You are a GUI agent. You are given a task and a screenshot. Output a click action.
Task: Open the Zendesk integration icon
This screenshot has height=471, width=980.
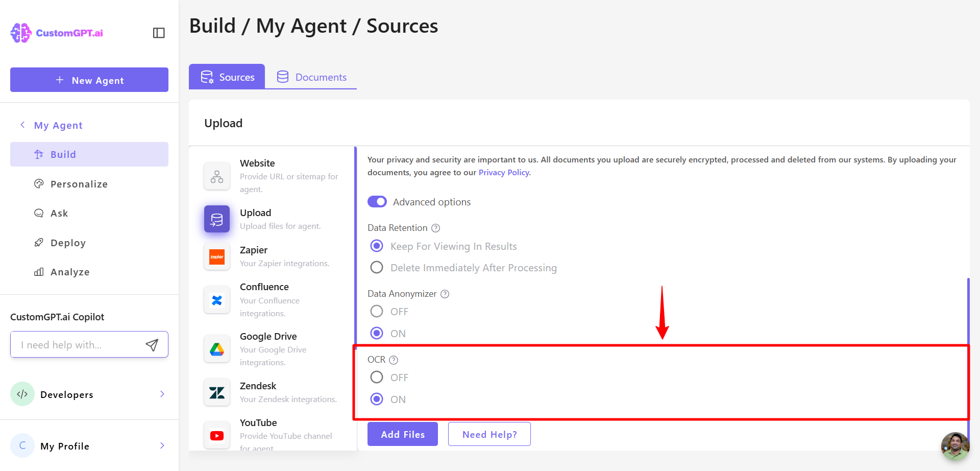coord(217,392)
